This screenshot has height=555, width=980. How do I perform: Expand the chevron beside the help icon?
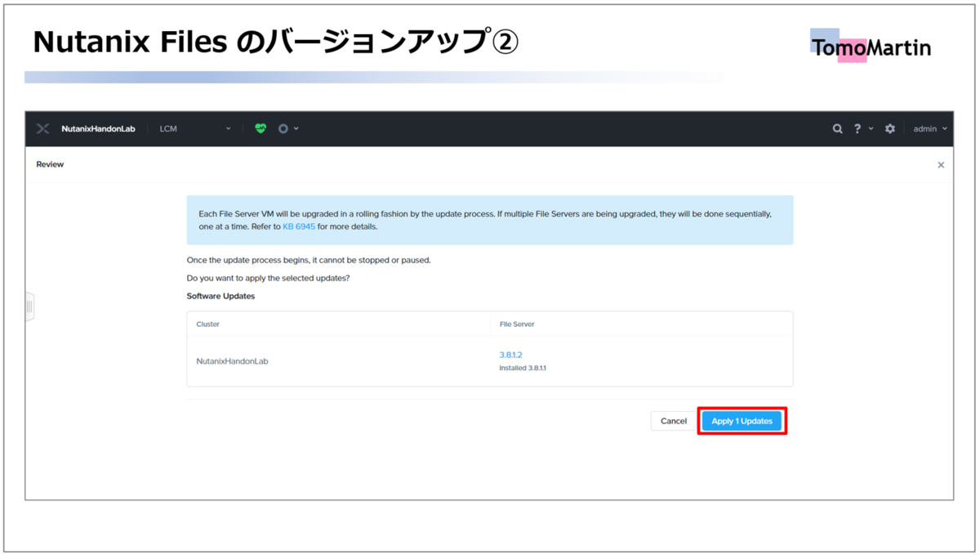pyautogui.click(x=871, y=129)
